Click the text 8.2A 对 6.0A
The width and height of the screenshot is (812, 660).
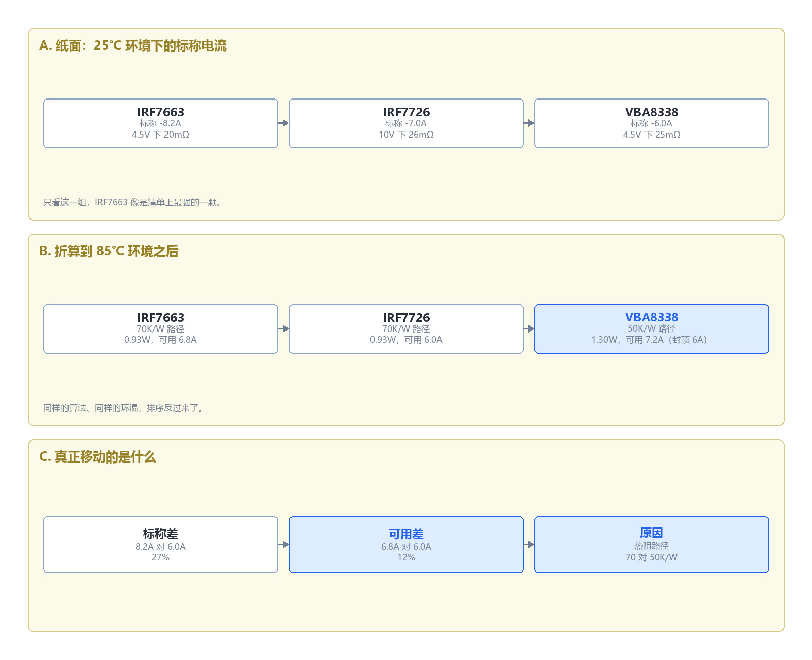click(160, 547)
